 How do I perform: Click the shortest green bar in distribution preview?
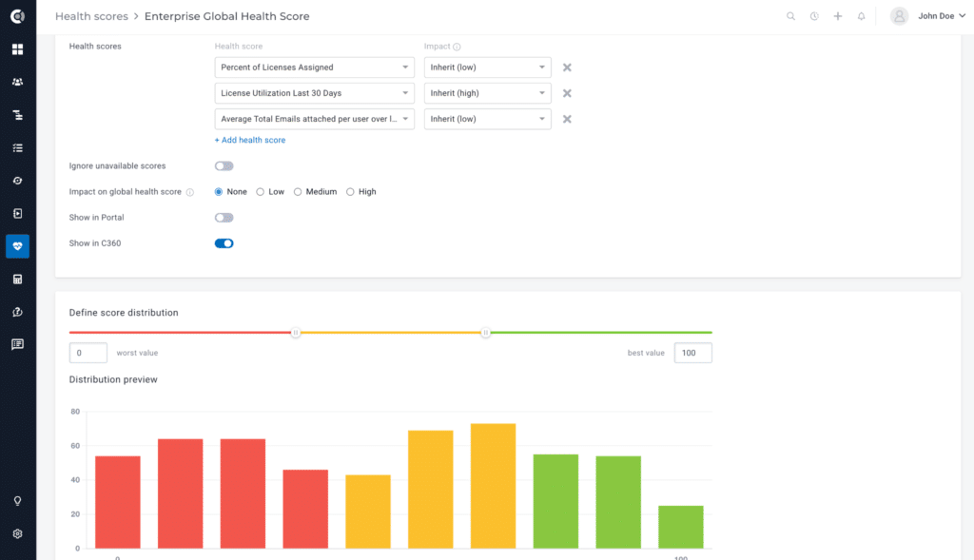tap(681, 527)
